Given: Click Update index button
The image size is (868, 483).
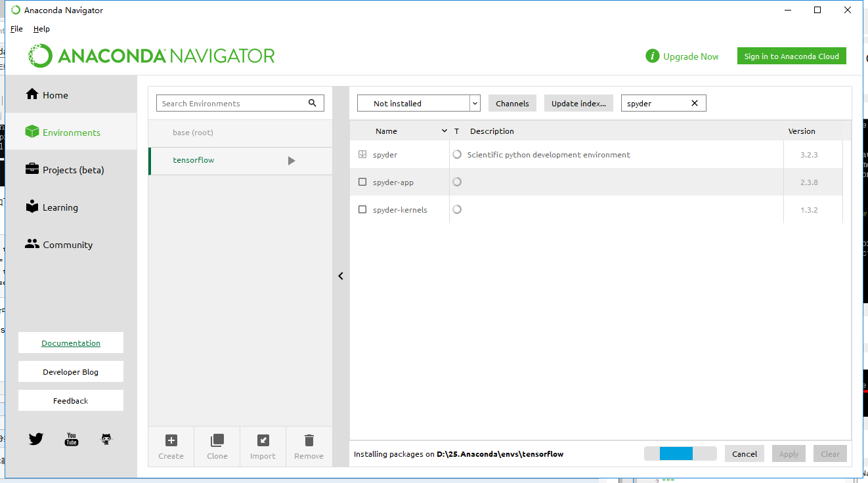Looking at the screenshot, I should [578, 104].
